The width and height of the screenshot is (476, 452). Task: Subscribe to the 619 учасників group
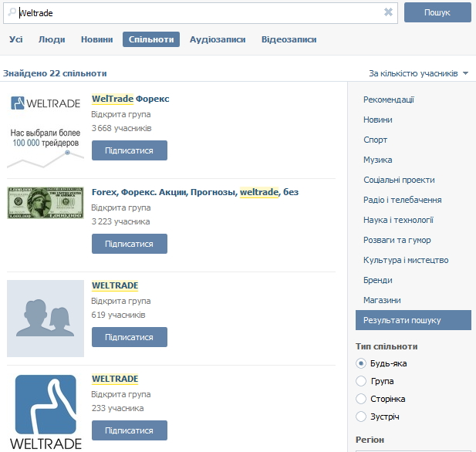pos(130,337)
